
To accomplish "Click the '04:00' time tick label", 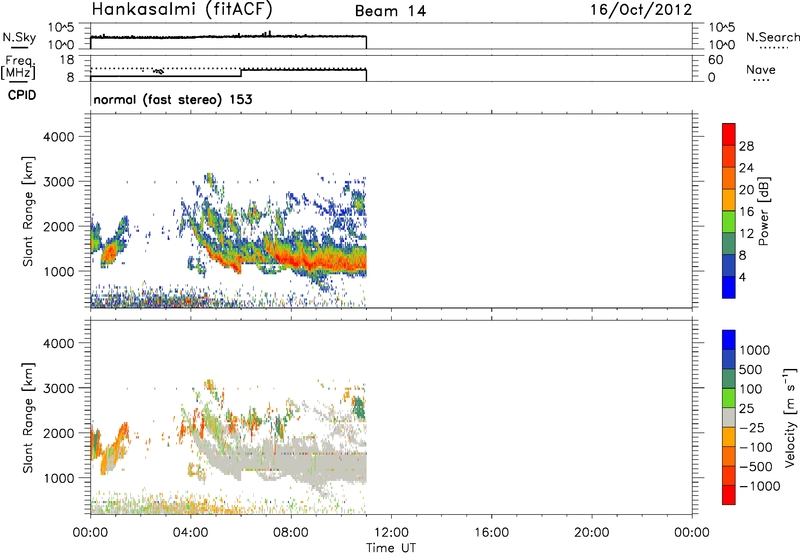I will pyautogui.click(x=190, y=533).
